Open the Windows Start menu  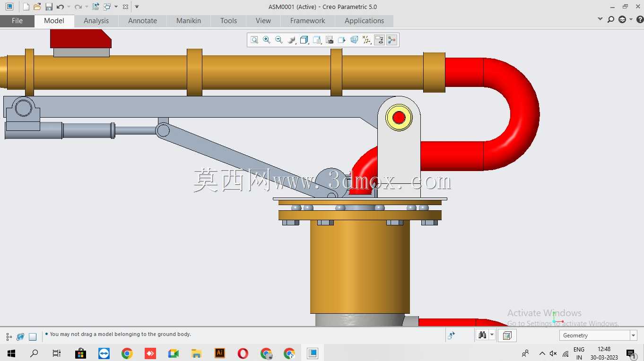coord(11,353)
